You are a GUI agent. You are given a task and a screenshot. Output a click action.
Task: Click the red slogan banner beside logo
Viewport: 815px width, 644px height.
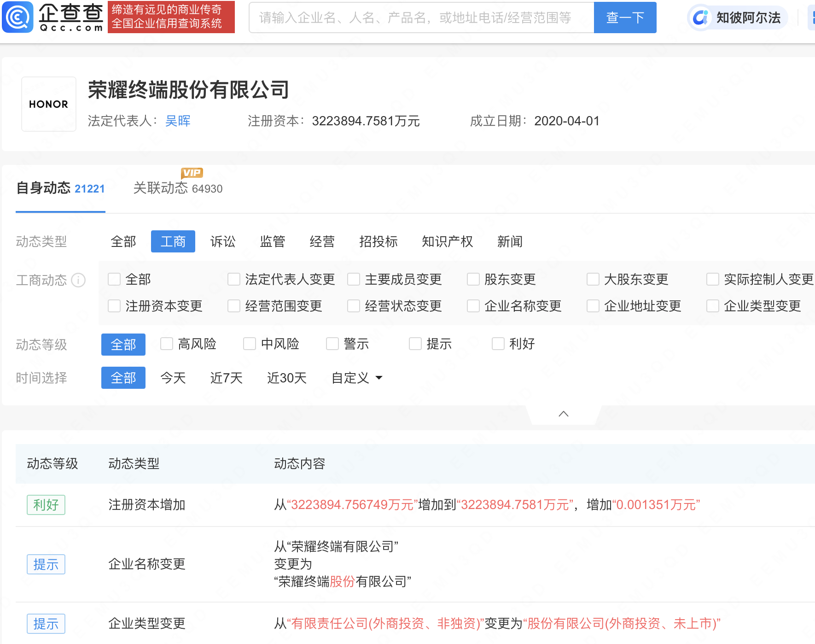click(x=171, y=17)
